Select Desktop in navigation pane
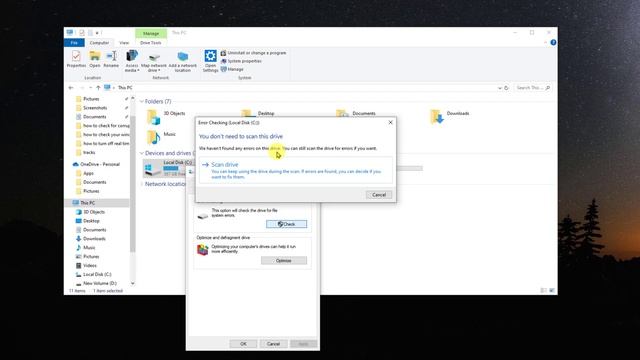Screen dimensions: 640x360 (91, 221)
